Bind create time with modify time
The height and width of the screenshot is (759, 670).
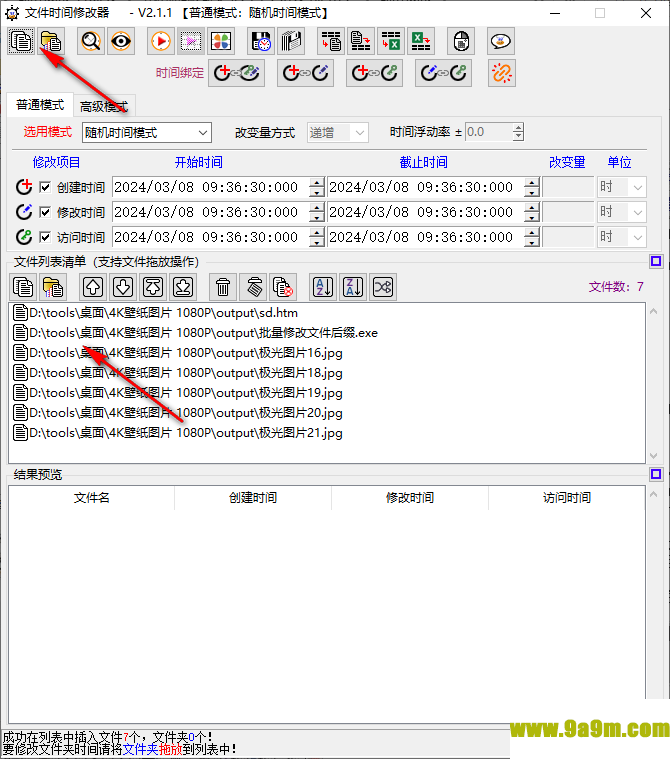(305, 73)
